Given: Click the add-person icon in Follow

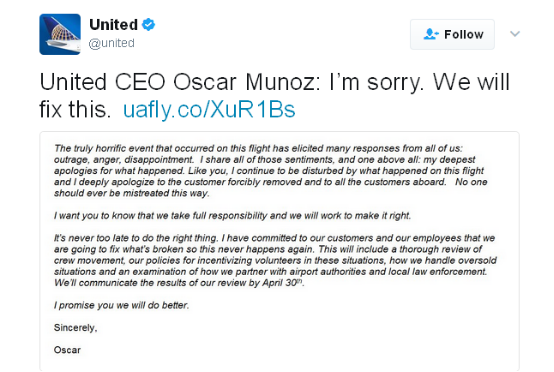Looking at the screenshot, I should [431, 34].
